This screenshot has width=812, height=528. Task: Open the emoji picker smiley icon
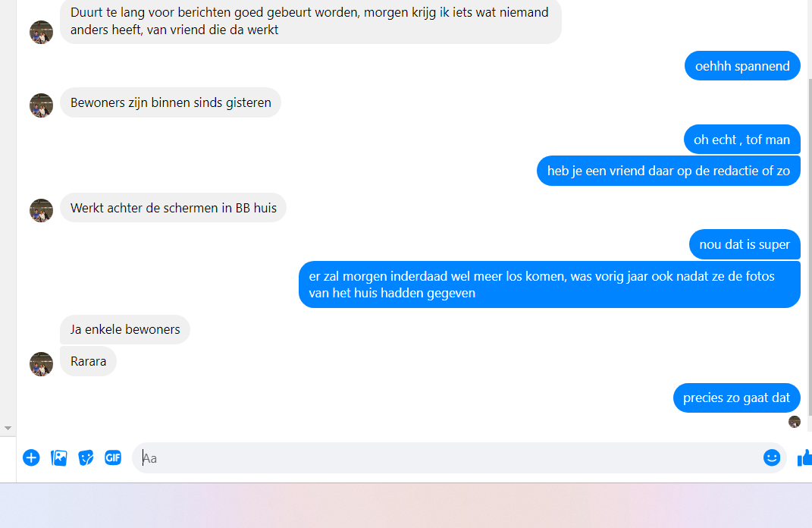click(772, 457)
